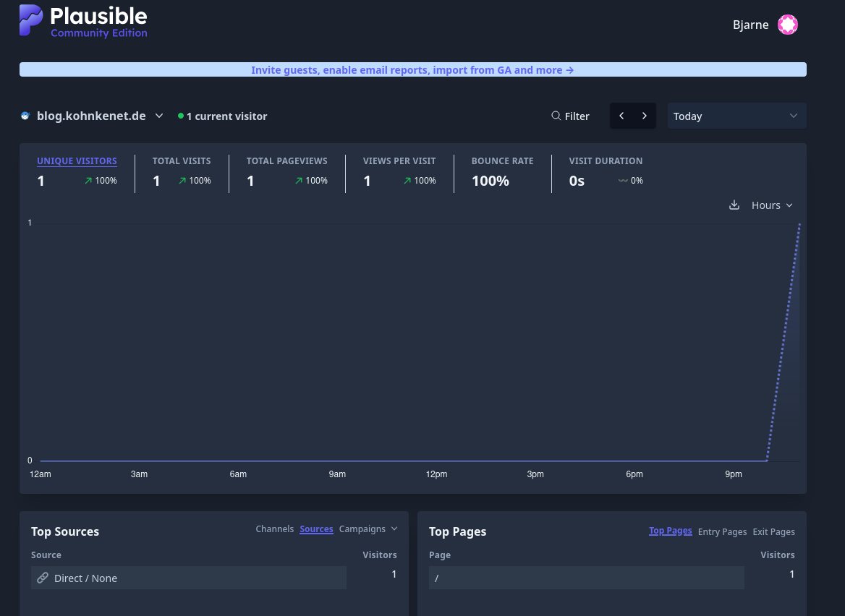The height and width of the screenshot is (616, 845).
Task: Show the Exit Pages tab
Action: (774, 532)
